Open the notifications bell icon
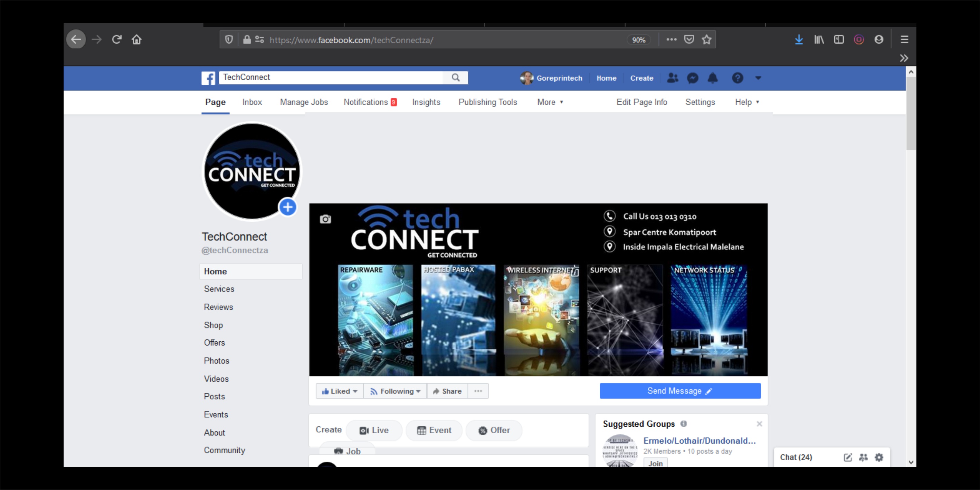The image size is (980, 490). click(x=713, y=78)
